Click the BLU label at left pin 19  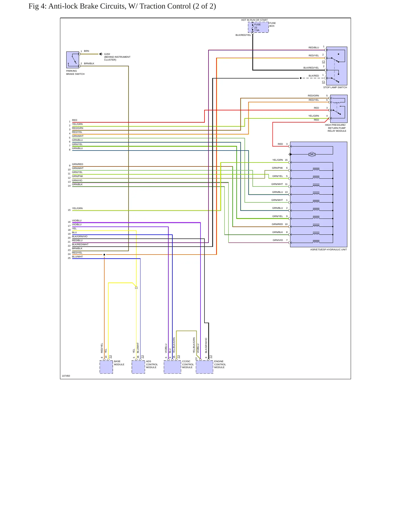pos(74,232)
